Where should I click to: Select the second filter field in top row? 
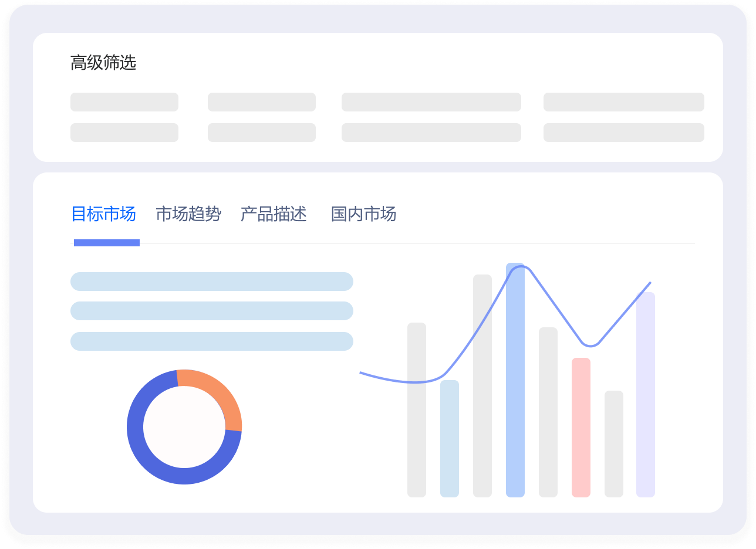(x=262, y=102)
